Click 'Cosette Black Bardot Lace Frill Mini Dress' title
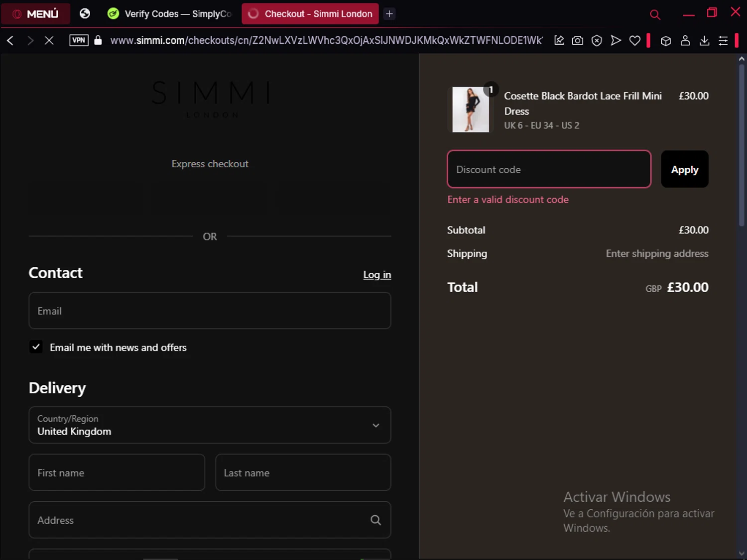The width and height of the screenshot is (747, 560). tap(583, 104)
